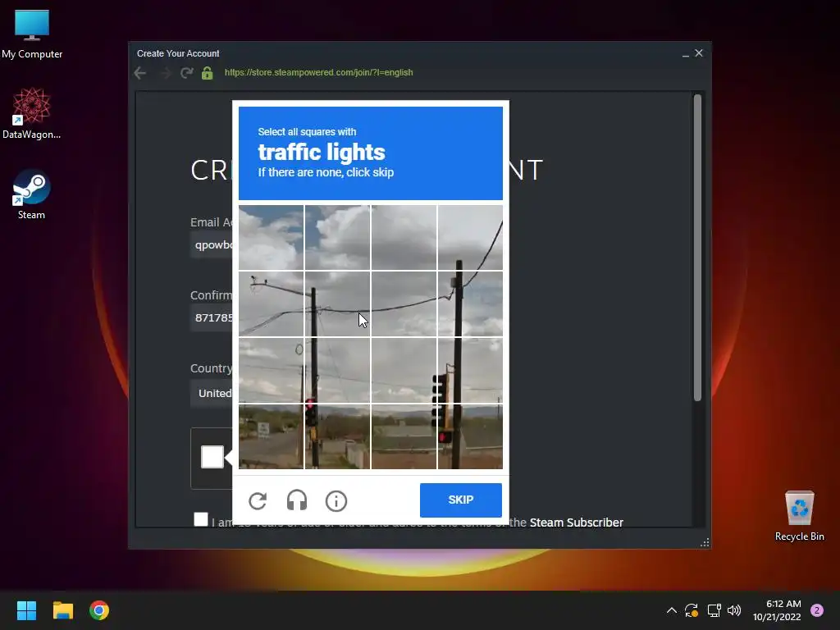Switch to the audio captcha challenge

pos(297,500)
